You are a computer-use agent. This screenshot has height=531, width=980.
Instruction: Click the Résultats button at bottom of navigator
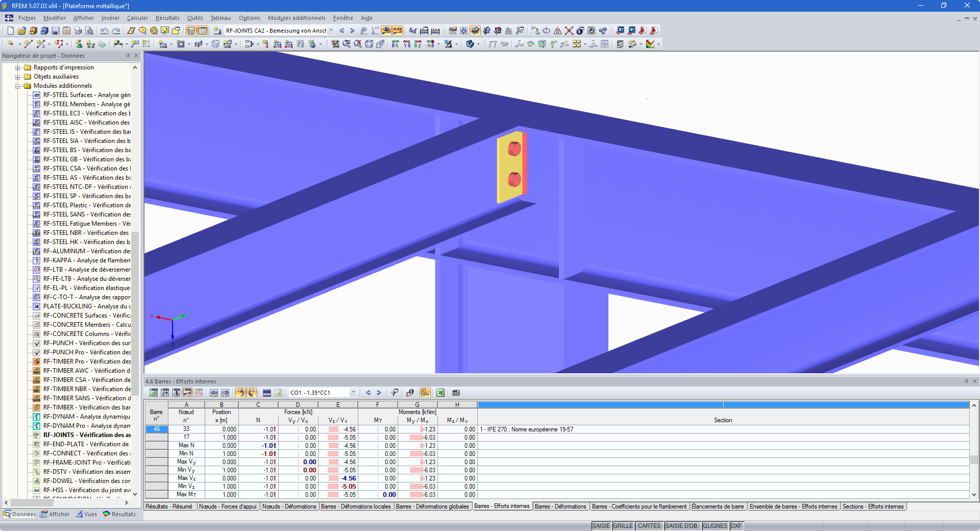coord(120,514)
